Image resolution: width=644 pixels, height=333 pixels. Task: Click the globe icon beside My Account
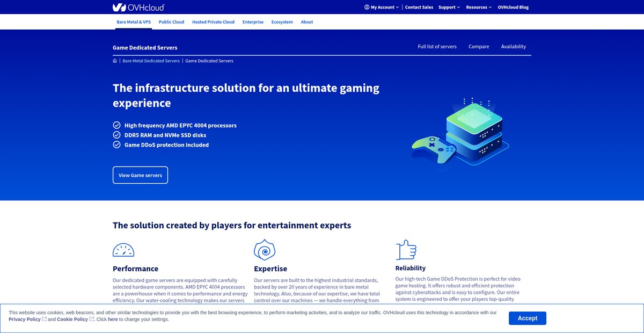pos(367,7)
